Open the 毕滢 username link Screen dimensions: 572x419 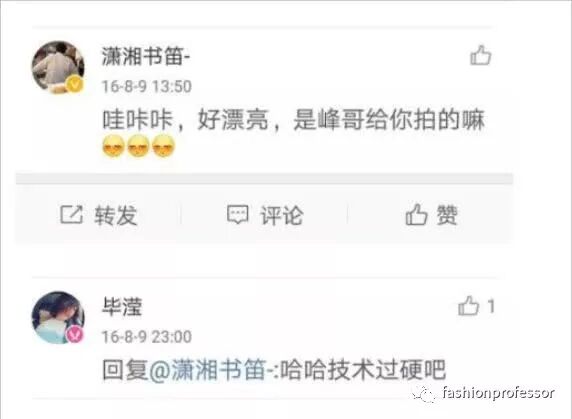point(122,306)
